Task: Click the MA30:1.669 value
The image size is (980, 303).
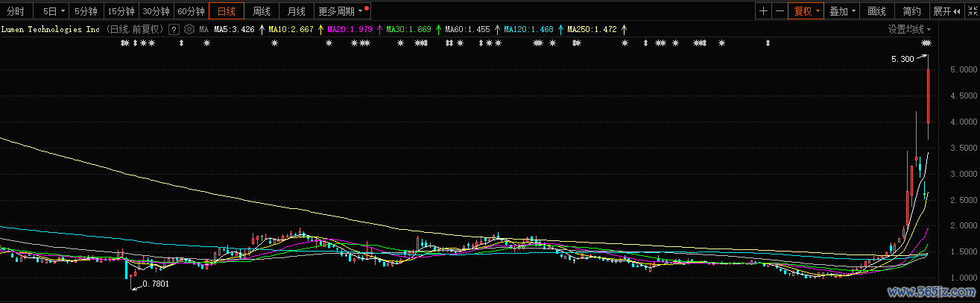Action: (409, 30)
